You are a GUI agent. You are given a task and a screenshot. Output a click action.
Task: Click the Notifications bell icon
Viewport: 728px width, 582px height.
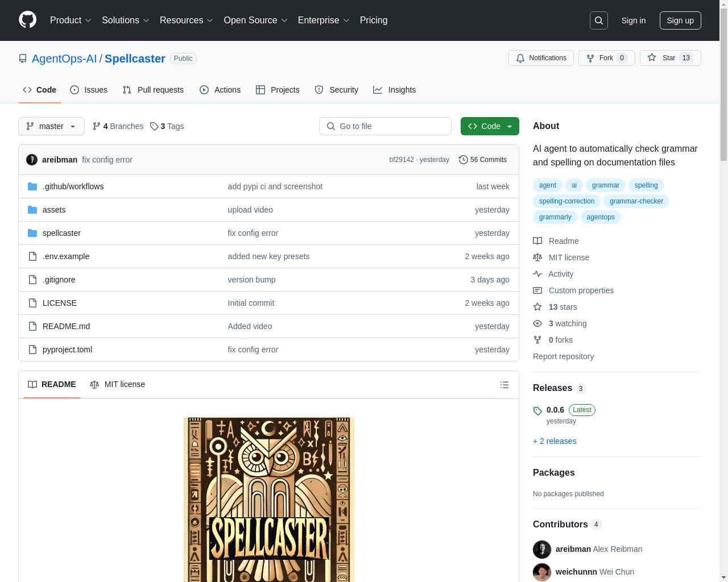click(520, 58)
